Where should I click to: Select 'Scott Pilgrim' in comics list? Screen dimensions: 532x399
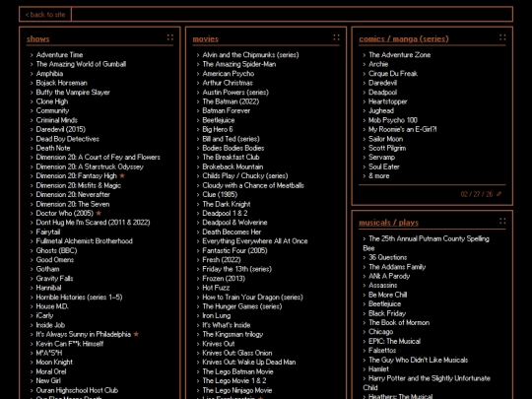387,148
